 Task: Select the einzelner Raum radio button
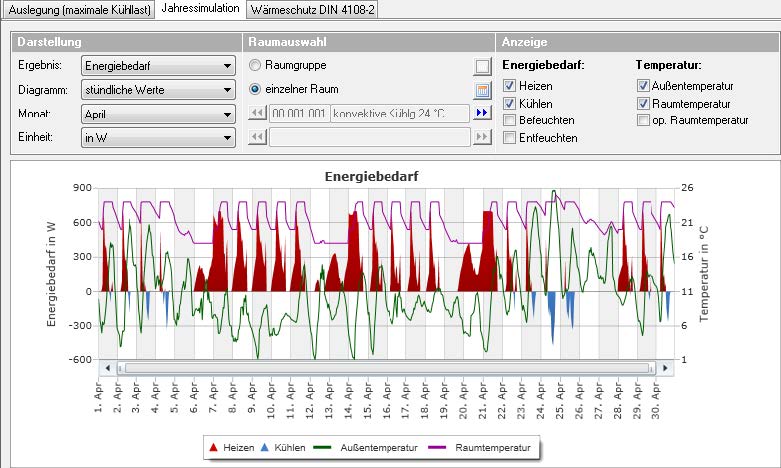click(255, 89)
